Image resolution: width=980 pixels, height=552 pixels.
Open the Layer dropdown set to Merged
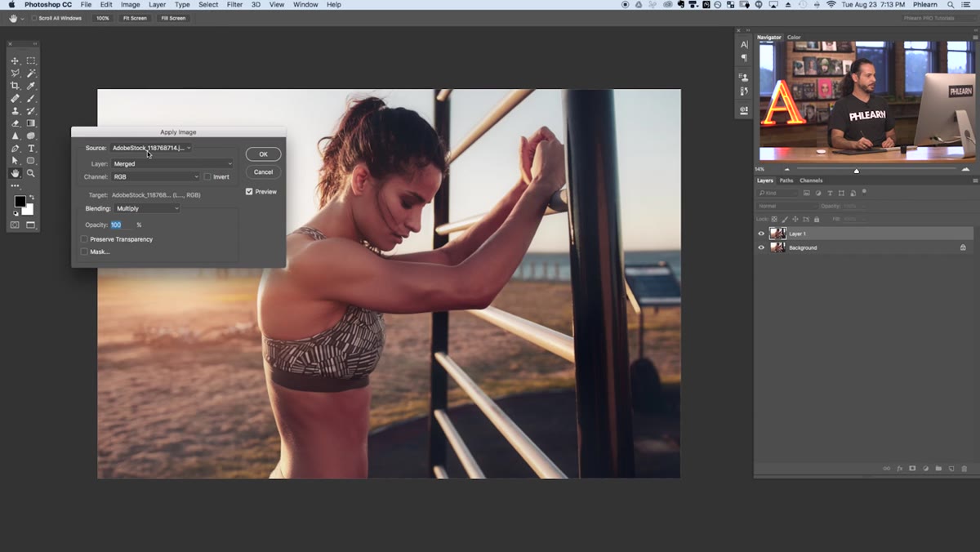[x=172, y=164]
